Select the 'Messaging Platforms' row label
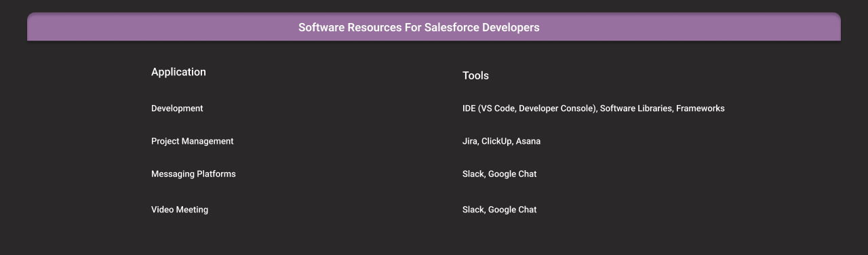Screen dimensions: 868x255 tap(193, 174)
